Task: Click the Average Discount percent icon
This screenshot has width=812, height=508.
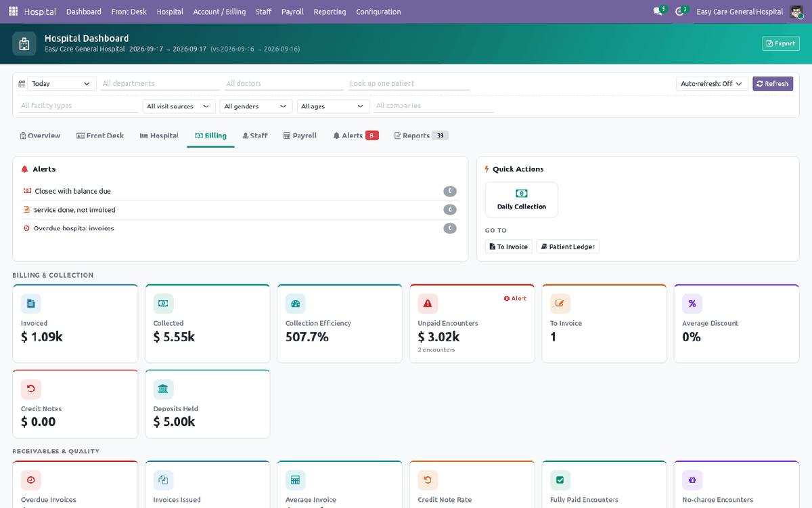Action: tap(692, 303)
